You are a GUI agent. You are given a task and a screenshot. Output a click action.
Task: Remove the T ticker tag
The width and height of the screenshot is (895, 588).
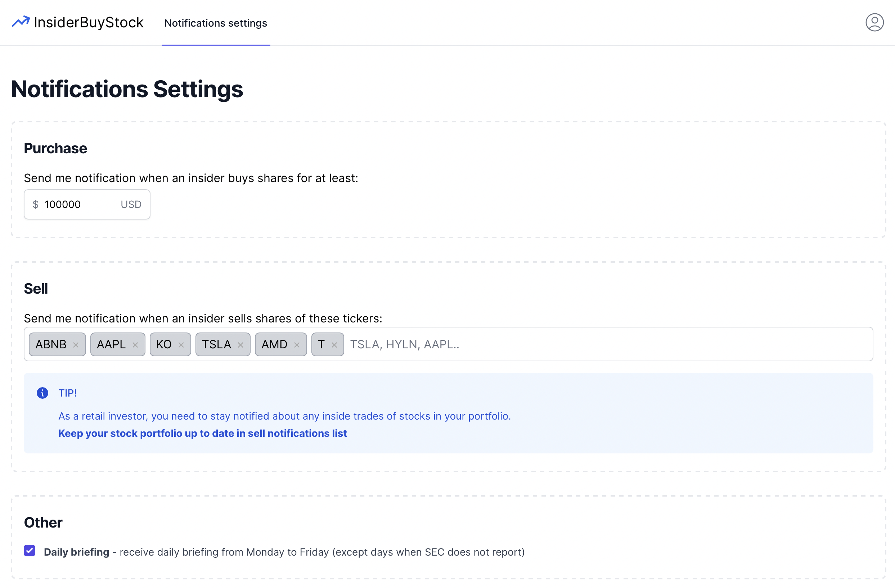[x=334, y=345]
